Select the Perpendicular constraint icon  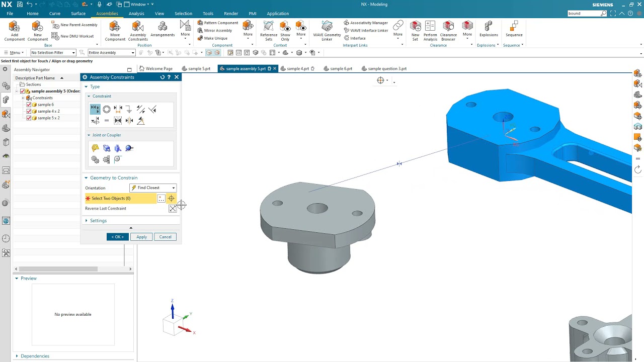click(152, 109)
